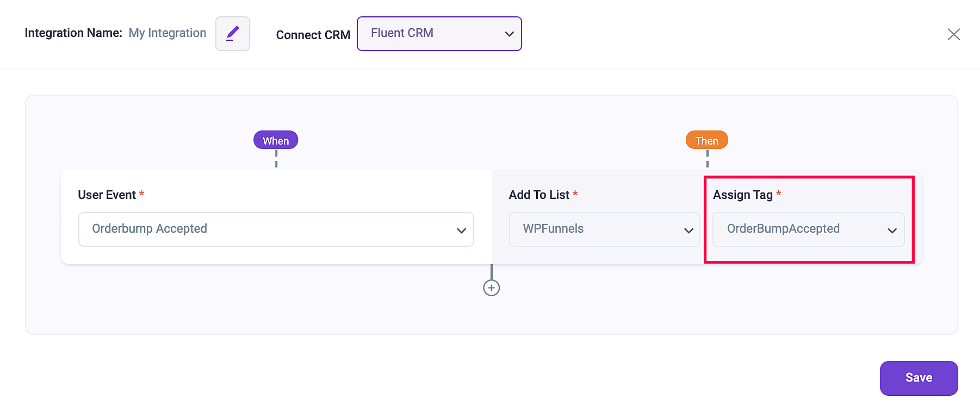The width and height of the screenshot is (980, 411).
Task: Click the purple When badge
Action: [276, 140]
